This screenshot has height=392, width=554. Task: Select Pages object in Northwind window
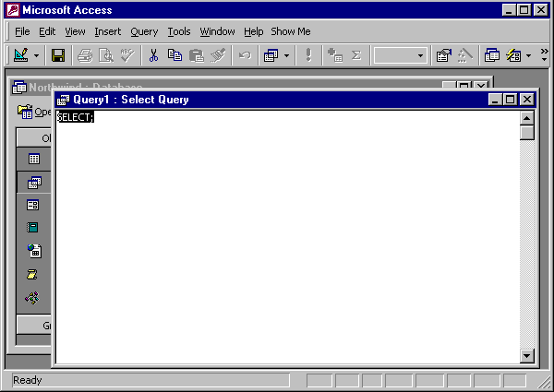pos(35,251)
